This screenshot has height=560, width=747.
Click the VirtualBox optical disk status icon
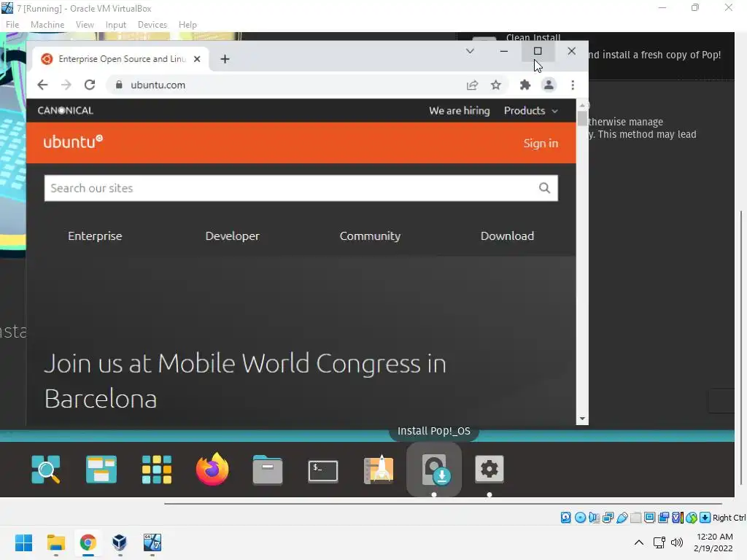pos(580,518)
